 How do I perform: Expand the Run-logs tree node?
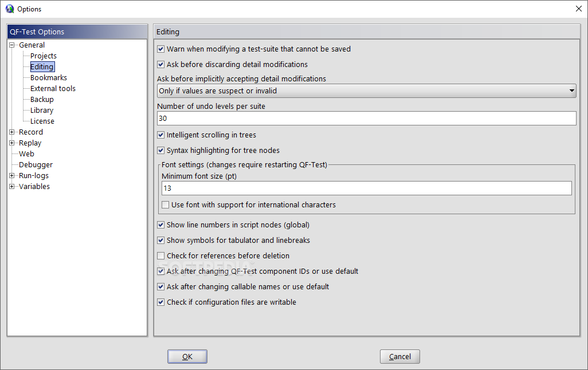point(11,175)
